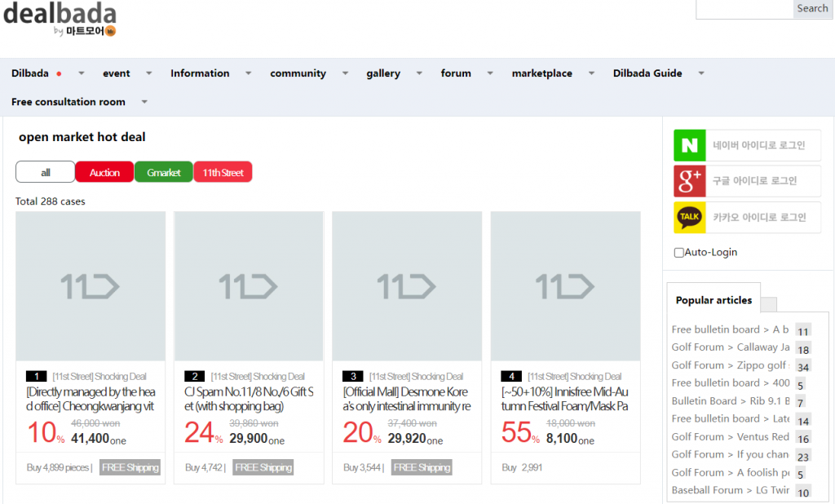Viewport: 835px width, 504px height.
Task: Open popular article 'Free bulletin board > A b'
Action: (x=730, y=329)
